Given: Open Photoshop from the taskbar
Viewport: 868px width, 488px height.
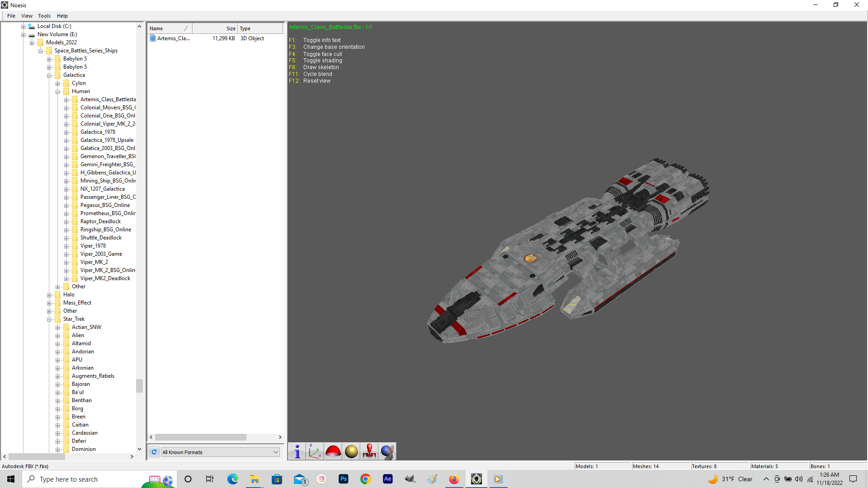Looking at the screenshot, I should tap(344, 479).
